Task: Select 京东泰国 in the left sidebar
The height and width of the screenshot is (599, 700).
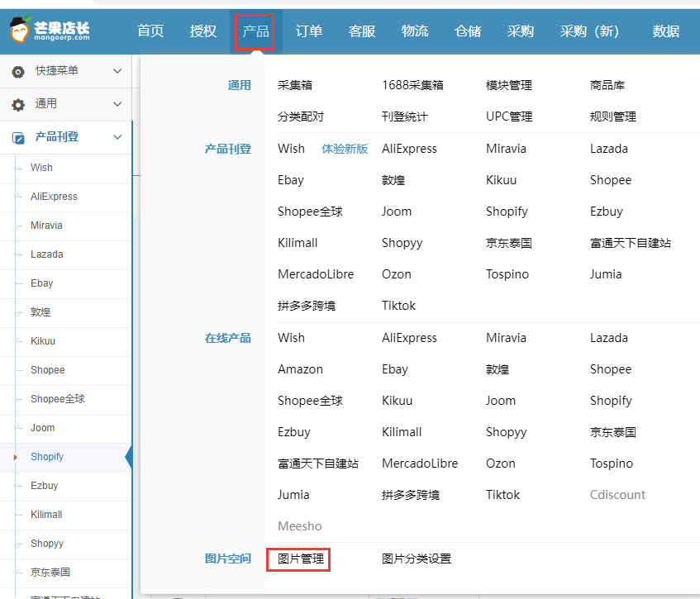Action: pos(50,573)
